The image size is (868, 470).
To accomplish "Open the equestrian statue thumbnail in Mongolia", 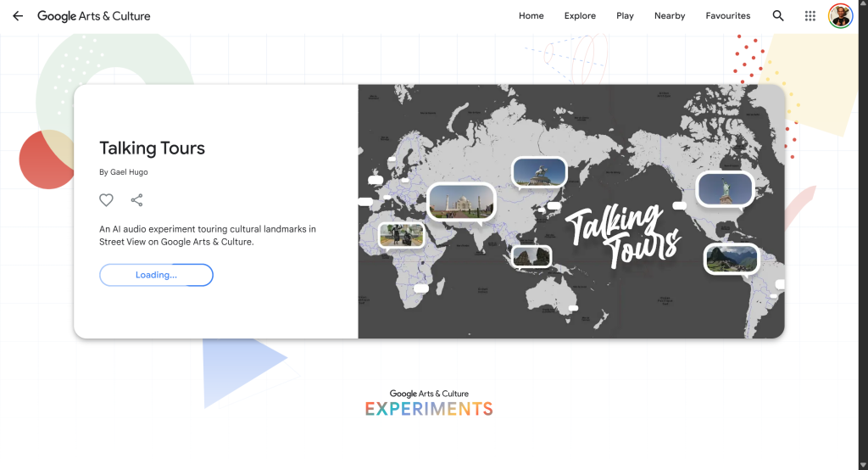I will click(x=539, y=172).
